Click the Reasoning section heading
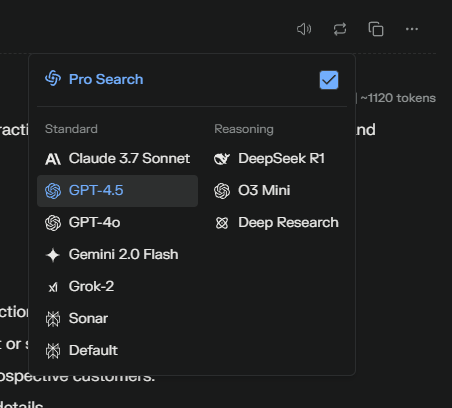This screenshot has height=408, width=452. 244,129
